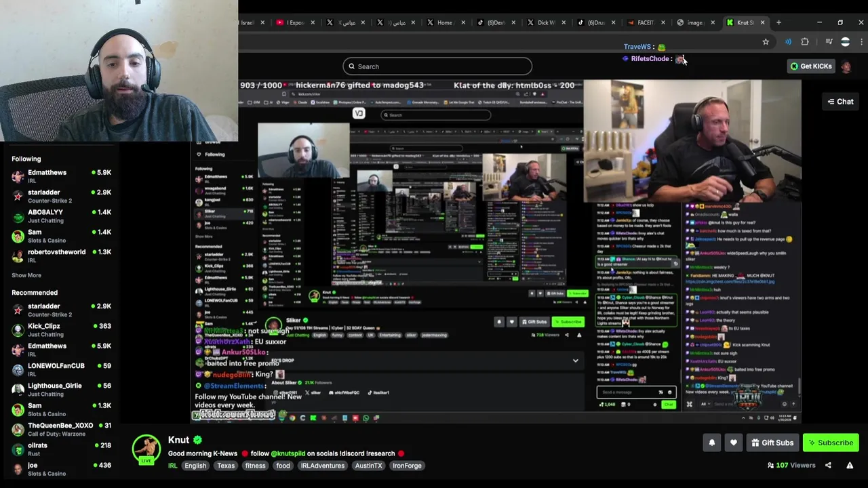Open Sam channel with 1.4K viewers
Image resolution: width=868 pixels, height=488 pixels.
click(x=61, y=236)
